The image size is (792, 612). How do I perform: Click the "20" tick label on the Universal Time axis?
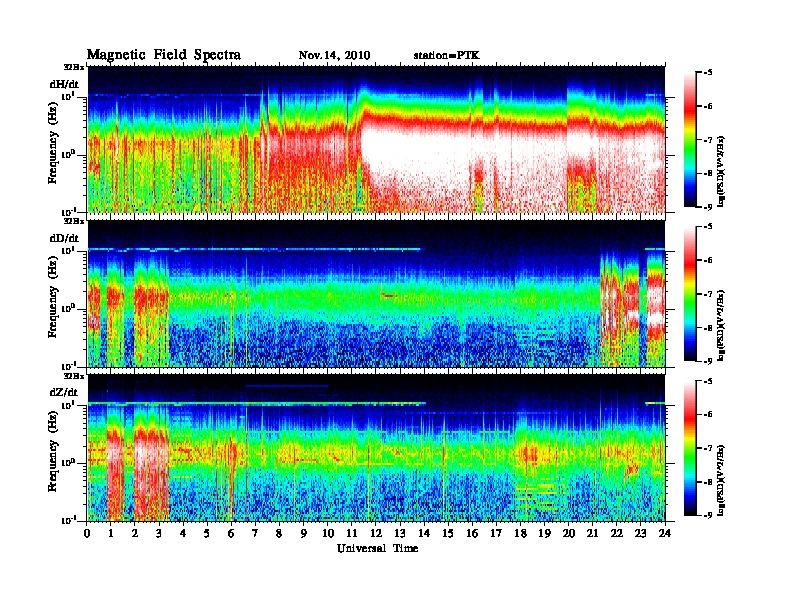tap(568, 534)
